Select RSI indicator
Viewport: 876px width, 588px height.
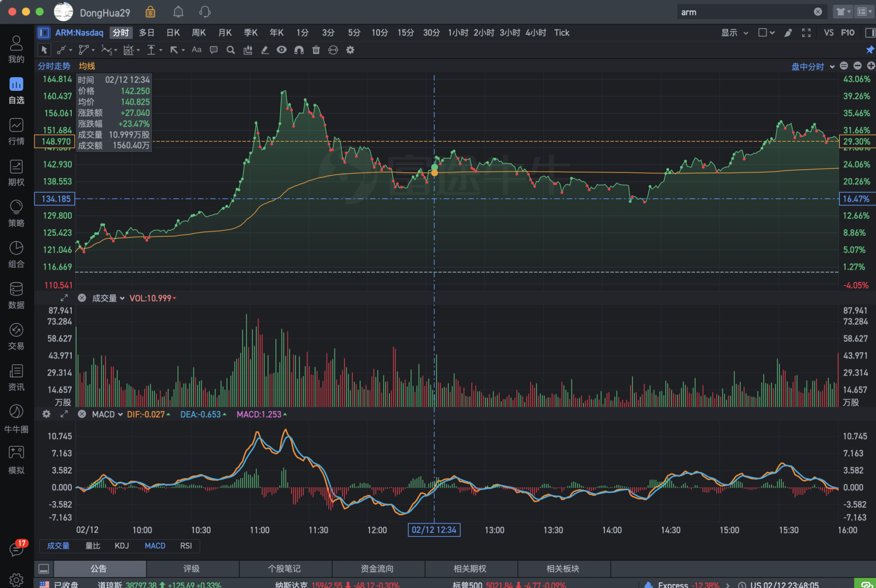click(186, 546)
